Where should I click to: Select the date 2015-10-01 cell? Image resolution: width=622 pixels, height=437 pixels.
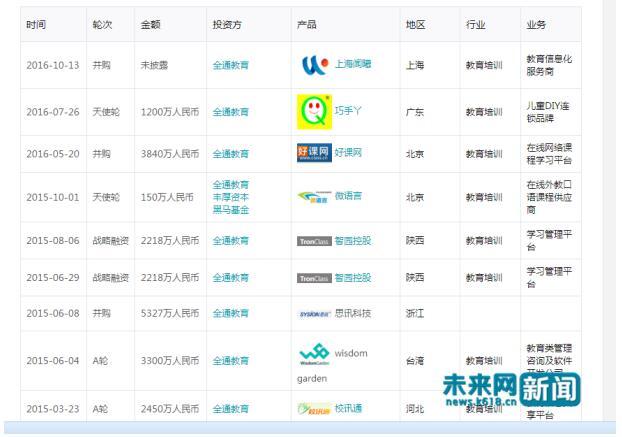point(53,197)
